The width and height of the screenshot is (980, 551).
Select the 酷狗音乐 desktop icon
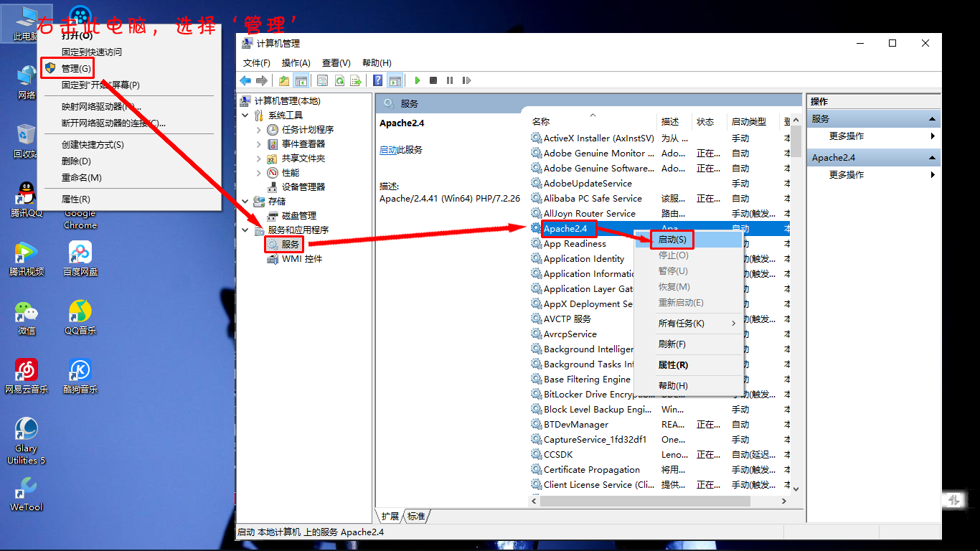(x=80, y=377)
